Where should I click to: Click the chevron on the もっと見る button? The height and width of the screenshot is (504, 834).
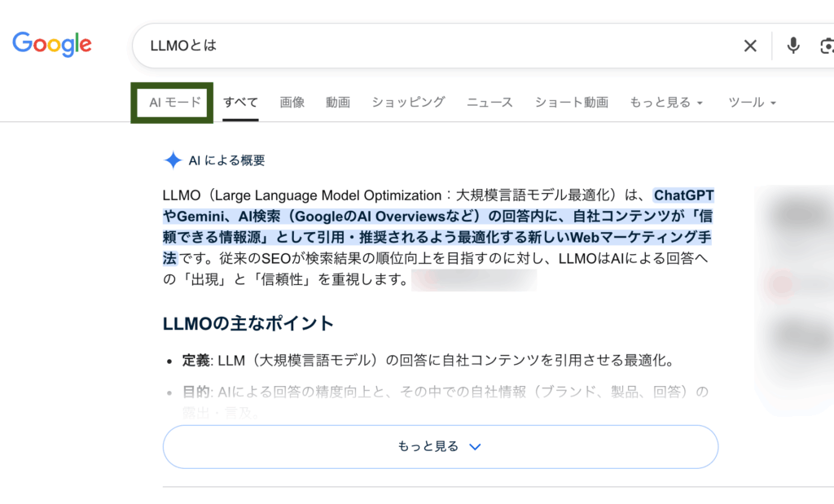click(x=475, y=446)
